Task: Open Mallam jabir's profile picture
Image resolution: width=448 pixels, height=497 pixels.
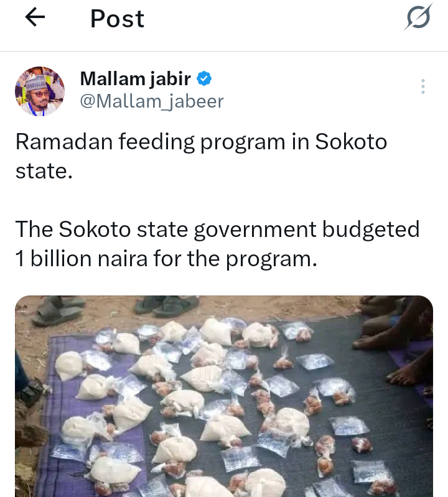Action: (40, 91)
